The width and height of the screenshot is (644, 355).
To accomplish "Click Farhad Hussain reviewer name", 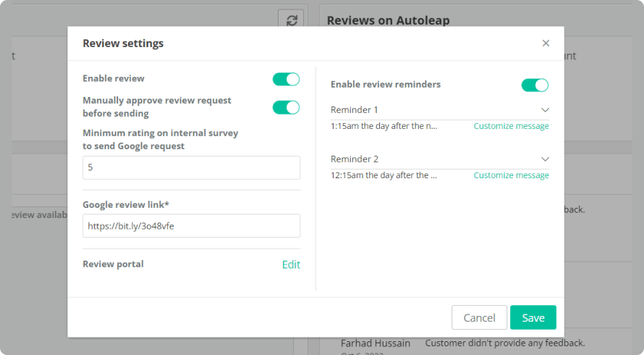I will (376, 343).
